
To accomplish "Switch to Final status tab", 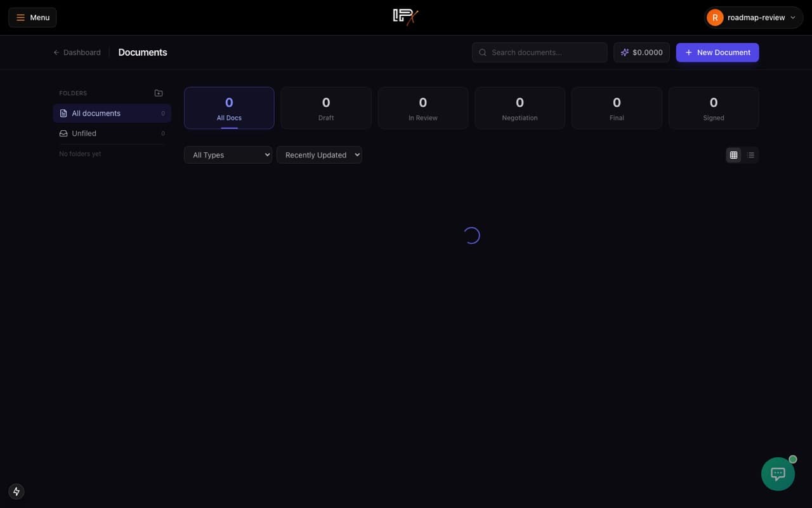I will click(x=617, y=108).
